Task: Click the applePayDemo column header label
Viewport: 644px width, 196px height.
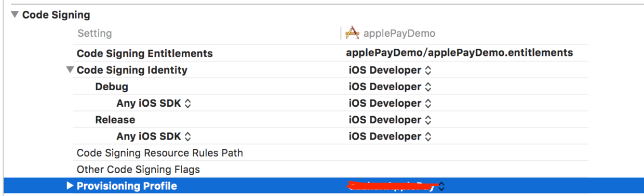Action: coord(399,33)
